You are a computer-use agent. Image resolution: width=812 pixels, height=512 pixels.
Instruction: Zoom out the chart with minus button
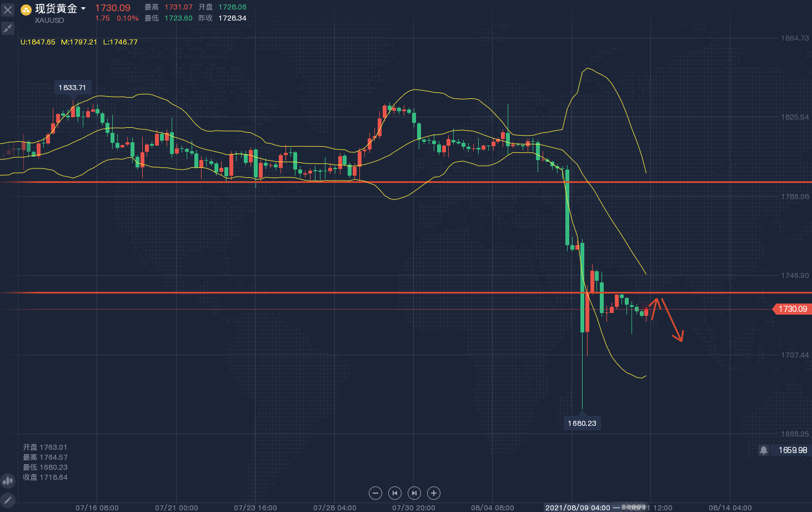[375, 493]
